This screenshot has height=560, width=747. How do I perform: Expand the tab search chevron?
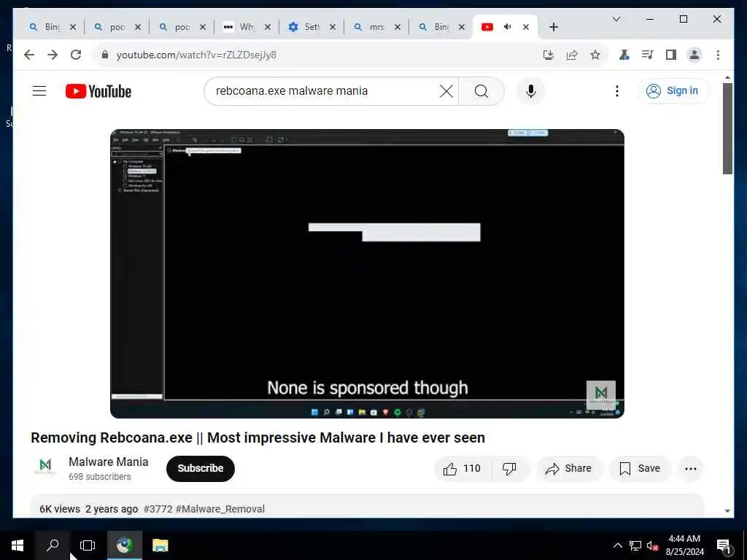(x=616, y=19)
